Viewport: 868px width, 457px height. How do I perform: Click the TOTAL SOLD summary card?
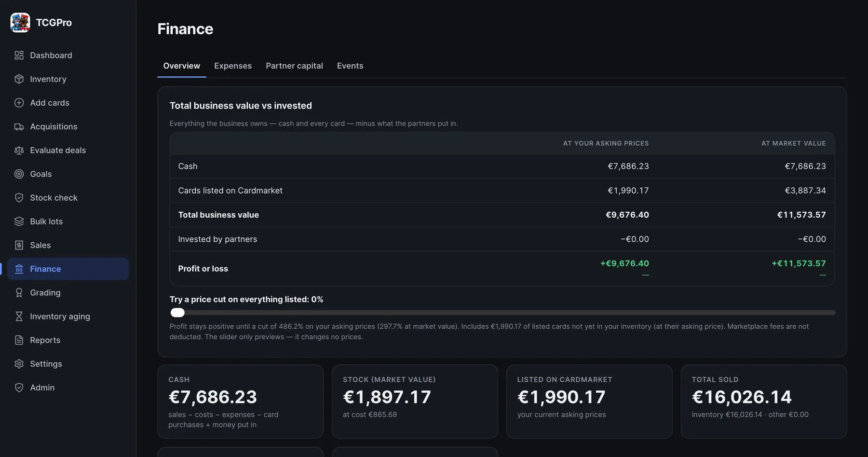point(764,402)
